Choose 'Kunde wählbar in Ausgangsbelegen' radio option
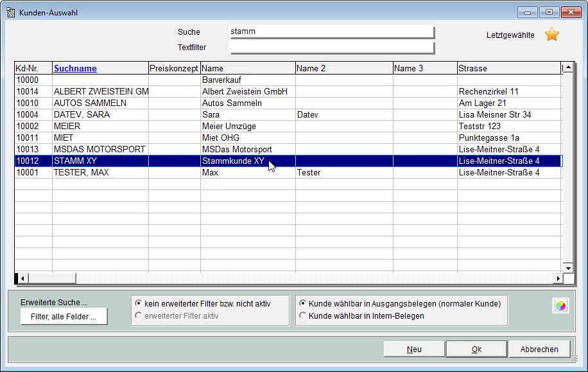Screen dimensions: 588x372 click(302, 303)
